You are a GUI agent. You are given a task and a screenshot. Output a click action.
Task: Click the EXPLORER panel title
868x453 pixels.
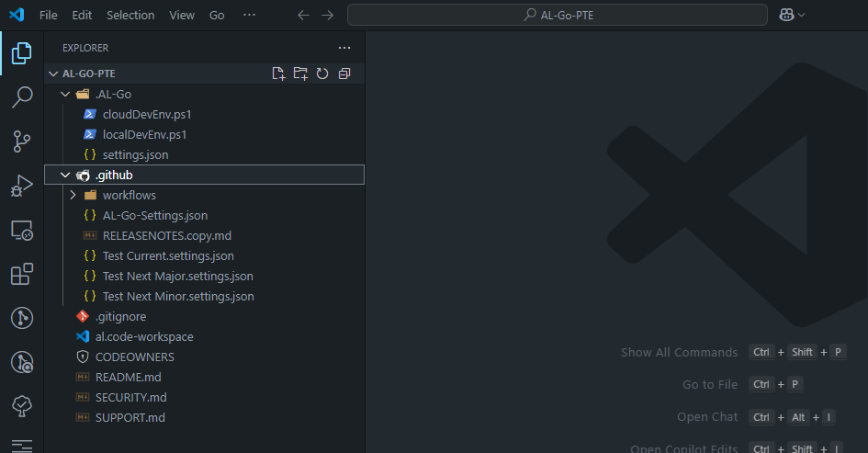pyautogui.click(x=85, y=48)
